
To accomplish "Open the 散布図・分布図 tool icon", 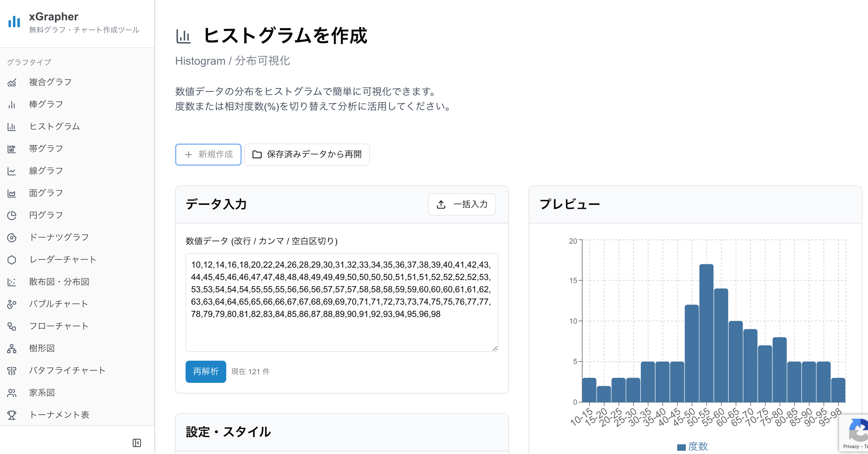I will (x=12, y=282).
